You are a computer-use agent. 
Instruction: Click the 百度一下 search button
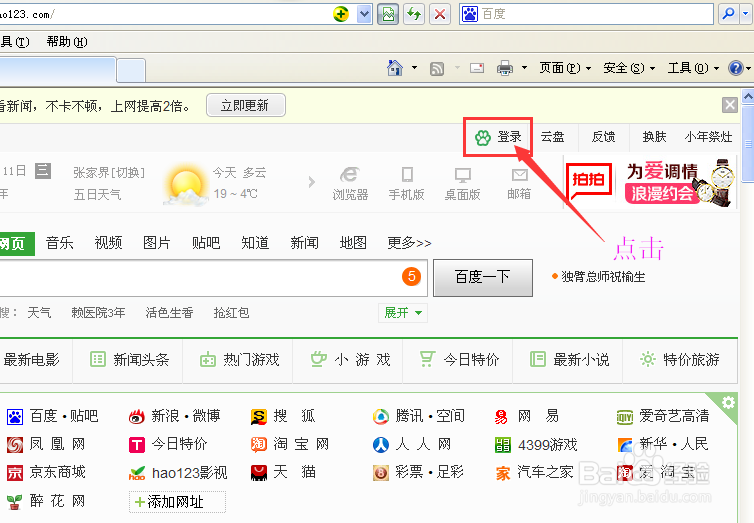483,278
